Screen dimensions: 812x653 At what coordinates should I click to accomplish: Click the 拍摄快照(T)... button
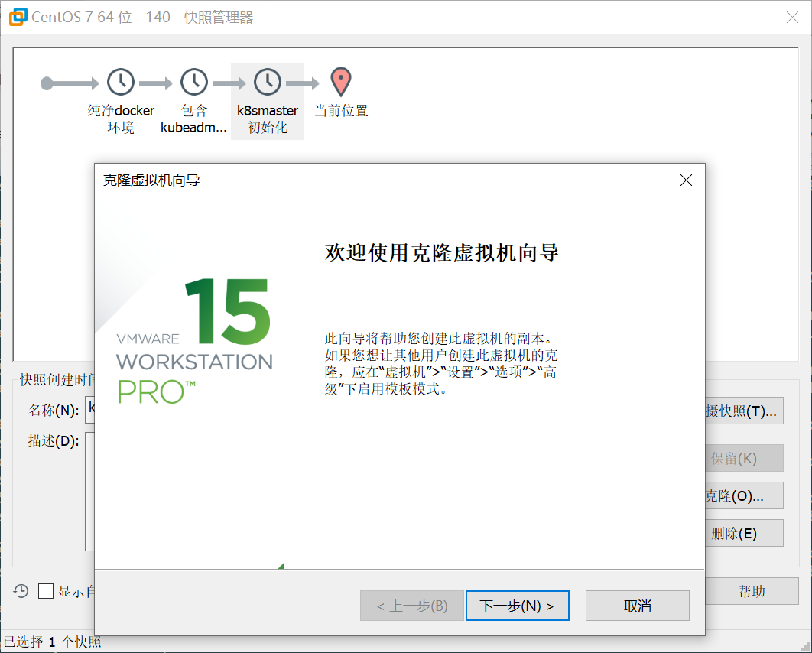click(743, 411)
